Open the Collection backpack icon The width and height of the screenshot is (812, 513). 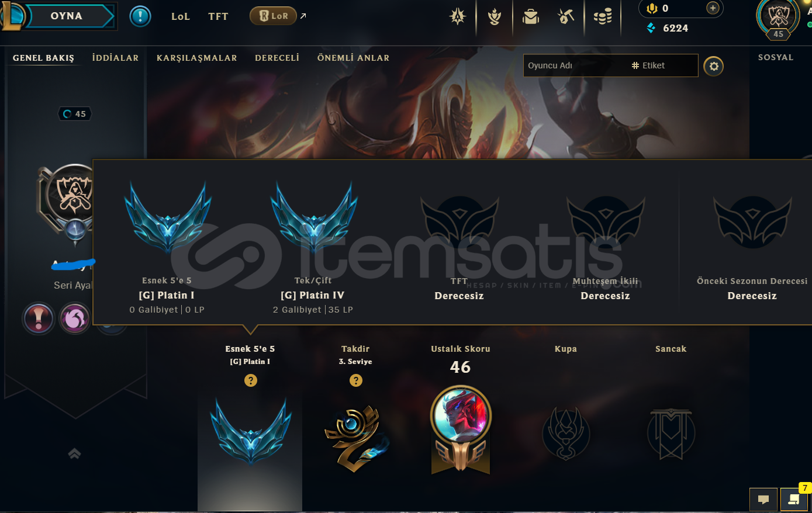point(531,16)
